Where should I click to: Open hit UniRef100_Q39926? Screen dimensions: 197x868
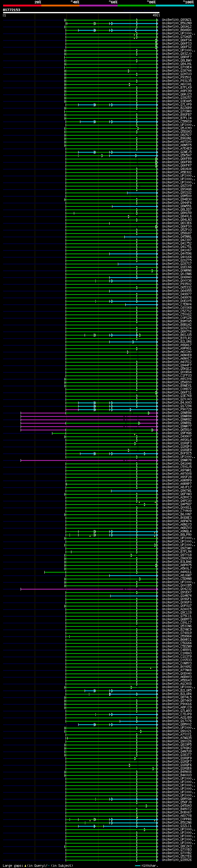coord(176,860)
